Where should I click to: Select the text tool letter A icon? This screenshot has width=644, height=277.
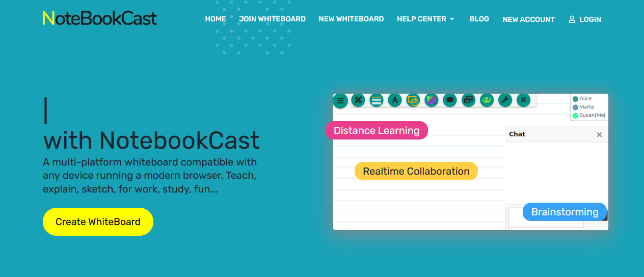click(395, 100)
